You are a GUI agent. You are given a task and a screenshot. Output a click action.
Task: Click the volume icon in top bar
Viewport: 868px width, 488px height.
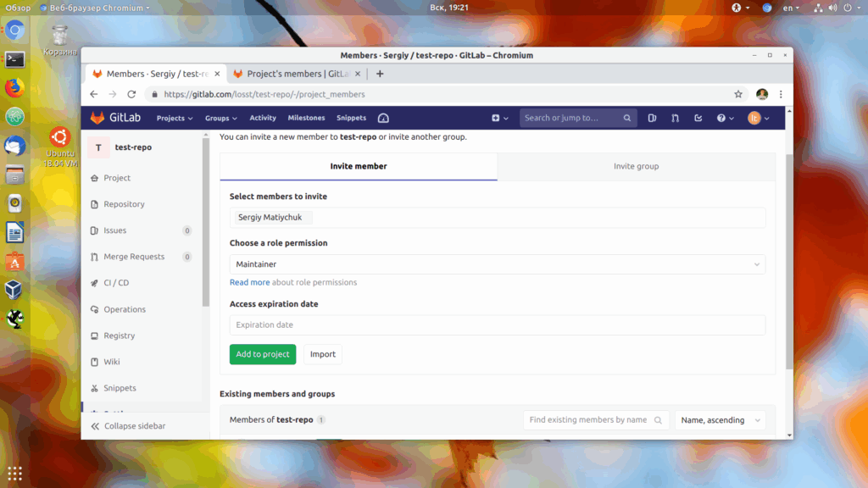[832, 8]
